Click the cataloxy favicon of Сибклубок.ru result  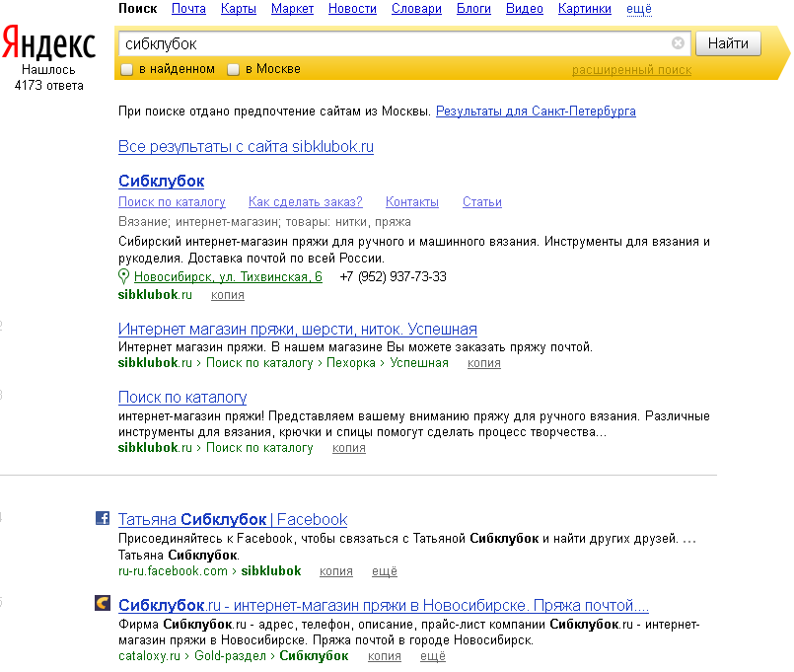click(x=103, y=603)
